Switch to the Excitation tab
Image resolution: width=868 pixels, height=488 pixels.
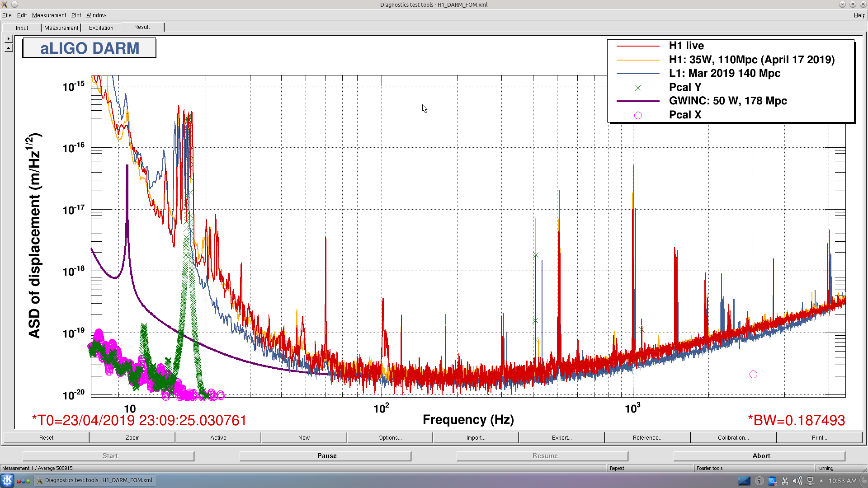pyautogui.click(x=101, y=28)
